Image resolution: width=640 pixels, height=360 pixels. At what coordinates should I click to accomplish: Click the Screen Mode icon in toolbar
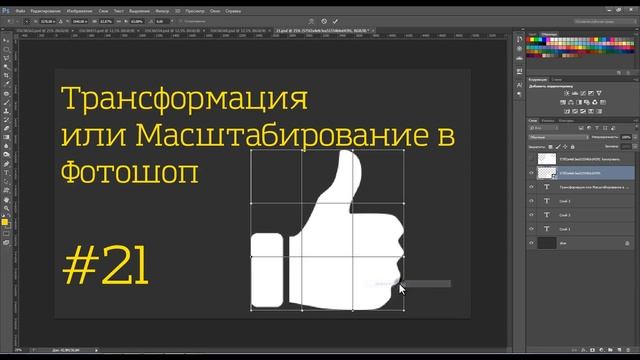click(x=6, y=242)
